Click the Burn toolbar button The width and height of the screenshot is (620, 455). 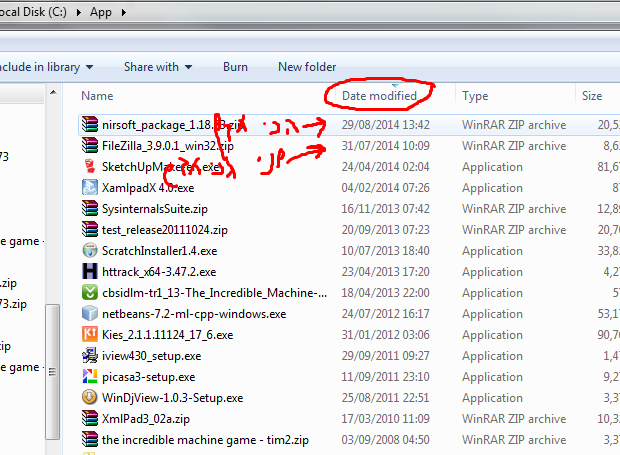coord(235,67)
